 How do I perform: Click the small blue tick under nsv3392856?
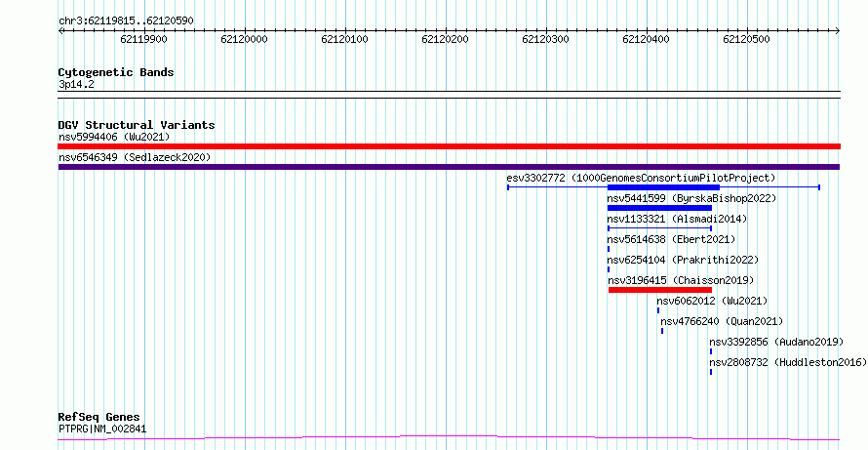tap(711, 351)
